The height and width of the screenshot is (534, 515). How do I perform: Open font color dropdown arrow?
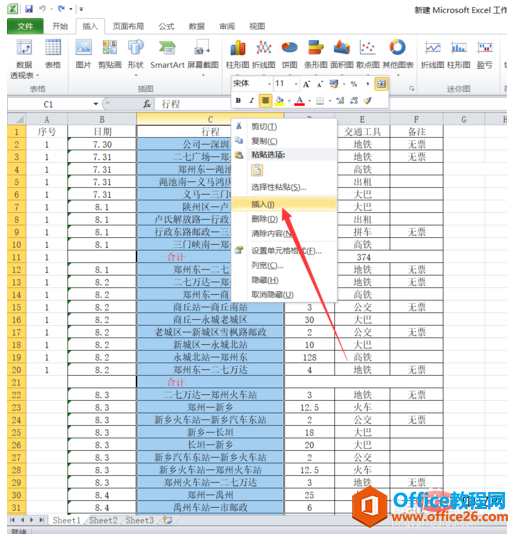(310, 100)
